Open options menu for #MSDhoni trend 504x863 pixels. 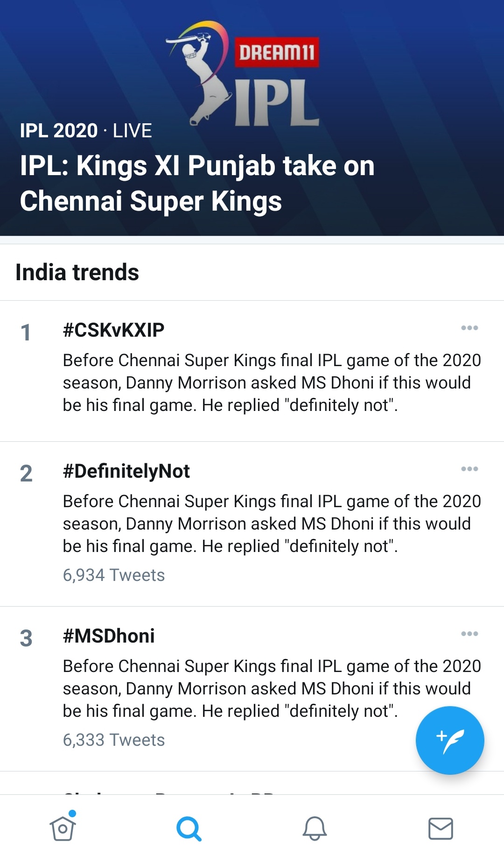[469, 634]
